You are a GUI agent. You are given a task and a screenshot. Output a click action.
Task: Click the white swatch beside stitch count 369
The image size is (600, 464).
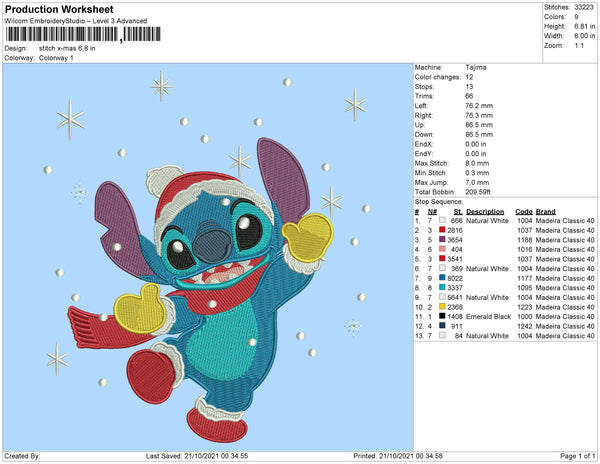click(442, 269)
